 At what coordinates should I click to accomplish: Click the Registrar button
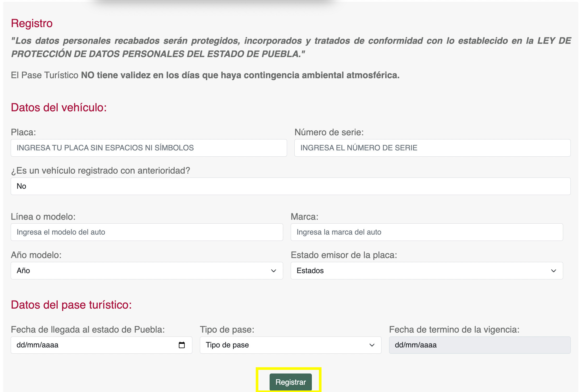[290, 382]
